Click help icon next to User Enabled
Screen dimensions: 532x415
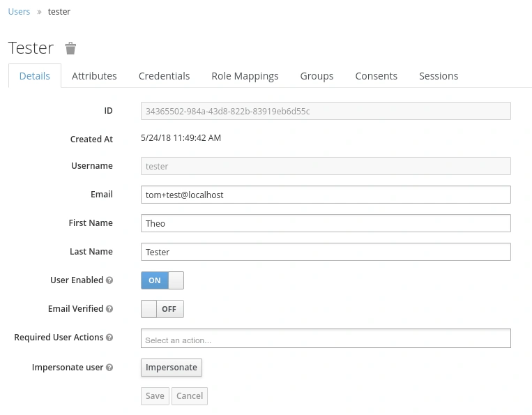pyautogui.click(x=109, y=280)
